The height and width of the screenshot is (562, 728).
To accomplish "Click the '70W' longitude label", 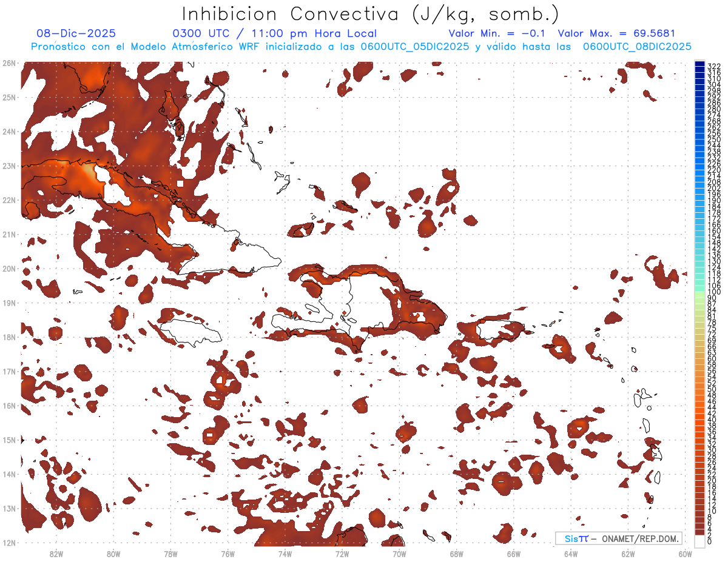I will coord(399,554).
